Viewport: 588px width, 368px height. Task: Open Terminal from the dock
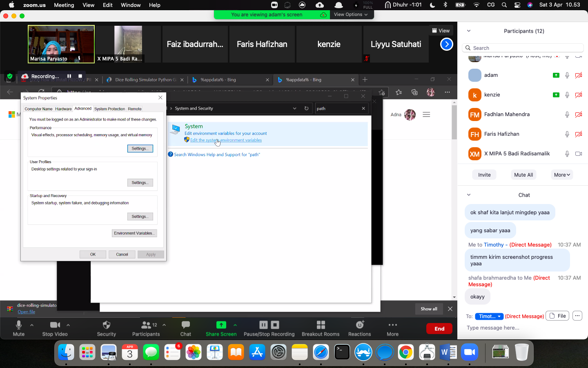point(342,352)
